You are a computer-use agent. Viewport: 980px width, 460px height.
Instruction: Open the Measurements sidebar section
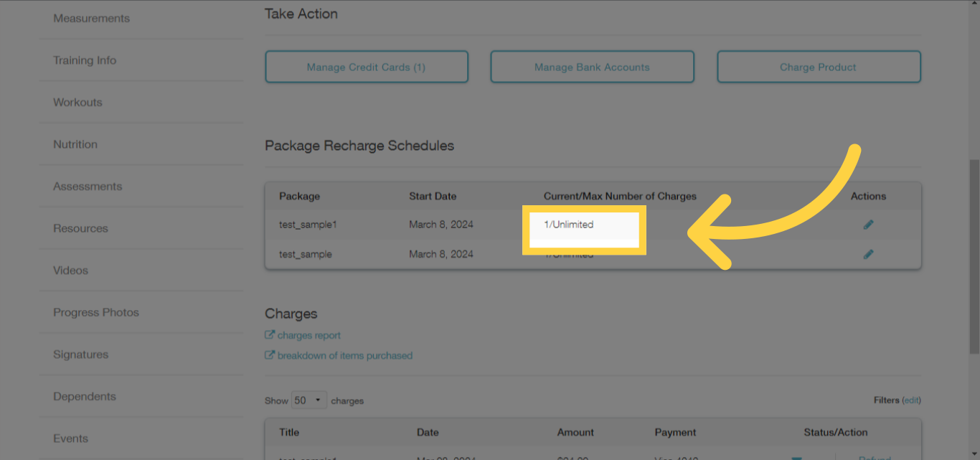point(91,19)
